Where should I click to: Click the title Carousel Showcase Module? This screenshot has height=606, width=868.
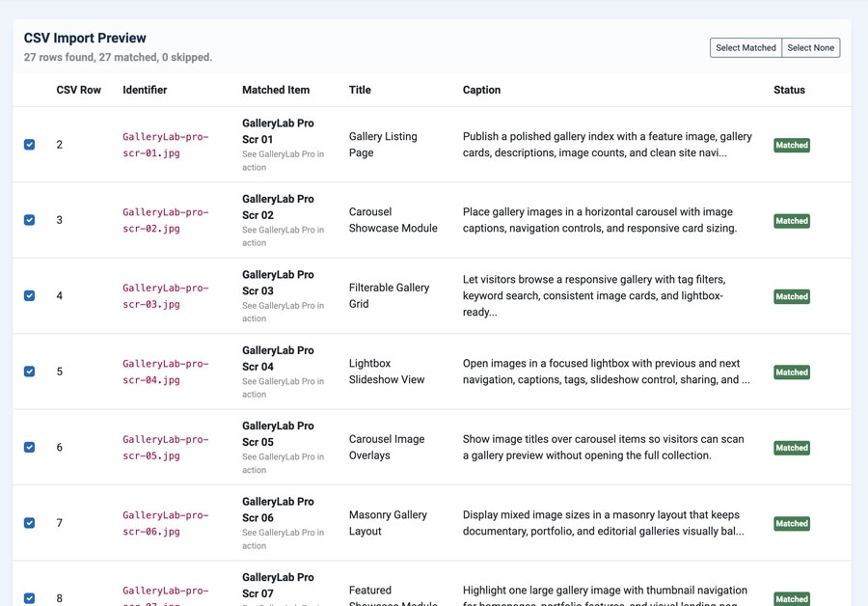coord(393,220)
